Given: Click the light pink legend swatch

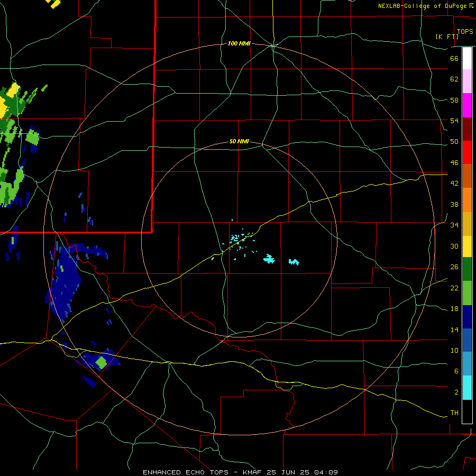Looking at the screenshot, I should click(467, 81).
